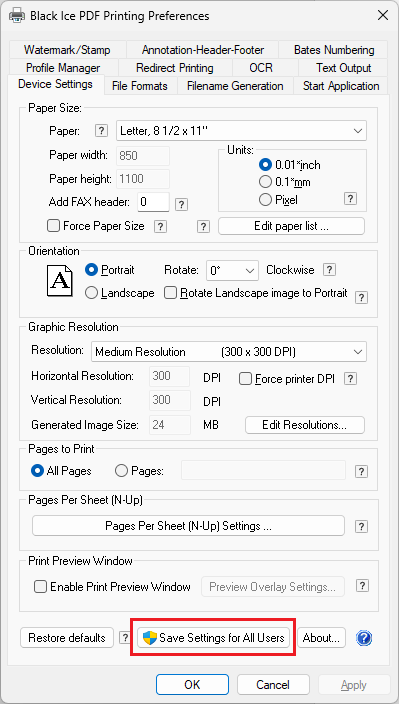Viewport: 399px width, 704px height.
Task: Click the Add FAX header input field
Action: coord(153,202)
